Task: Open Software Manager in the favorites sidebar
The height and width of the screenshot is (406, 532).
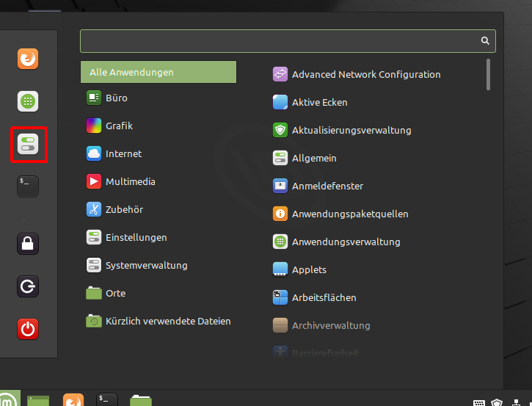Action: click(x=28, y=101)
